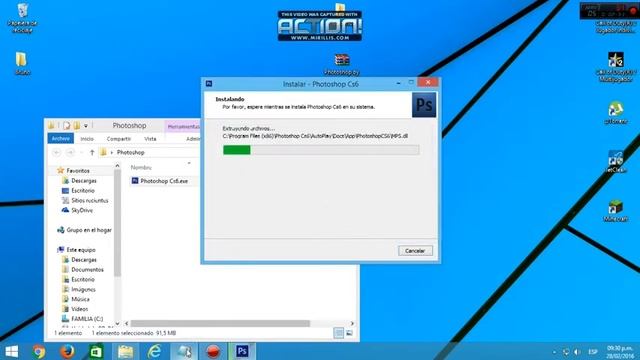This screenshot has width=640, height=360.
Task: Open Imágenes under Este equipo
Action: tap(83, 289)
